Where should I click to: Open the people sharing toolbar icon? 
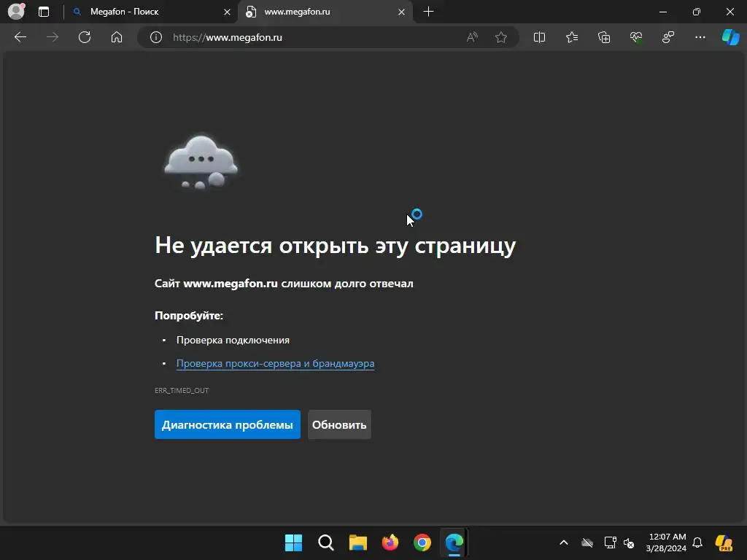coord(668,37)
